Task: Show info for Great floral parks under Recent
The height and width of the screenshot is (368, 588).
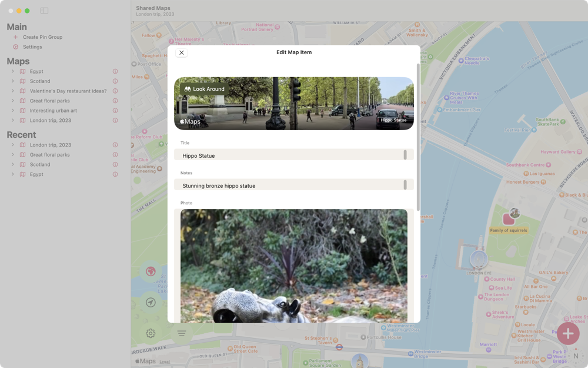Action: click(115, 154)
